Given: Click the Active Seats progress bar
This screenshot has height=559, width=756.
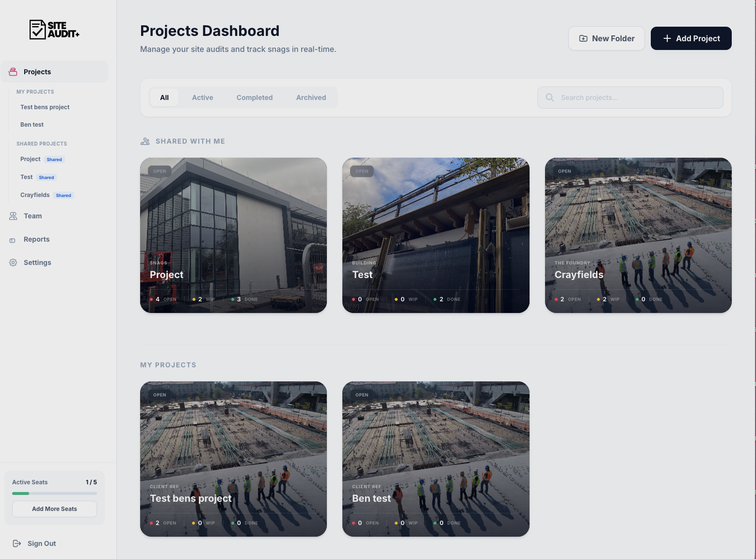Looking at the screenshot, I should [x=54, y=493].
